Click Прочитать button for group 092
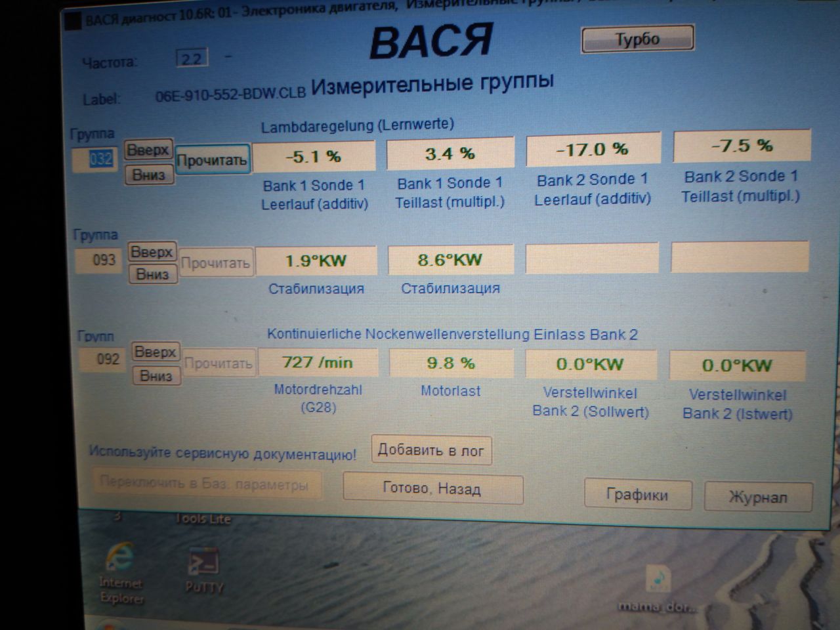This screenshot has width=840, height=630. tap(219, 363)
